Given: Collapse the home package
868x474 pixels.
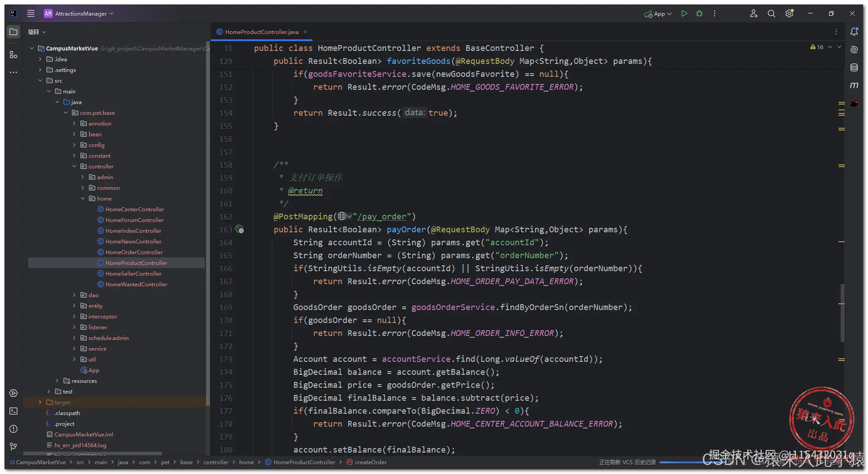Looking at the screenshot, I should click(83, 198).
